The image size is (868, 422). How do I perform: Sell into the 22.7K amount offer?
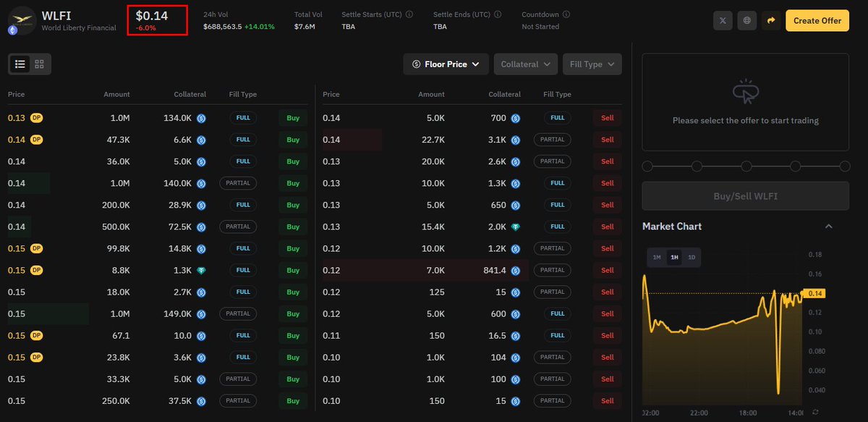coord(607,140)
